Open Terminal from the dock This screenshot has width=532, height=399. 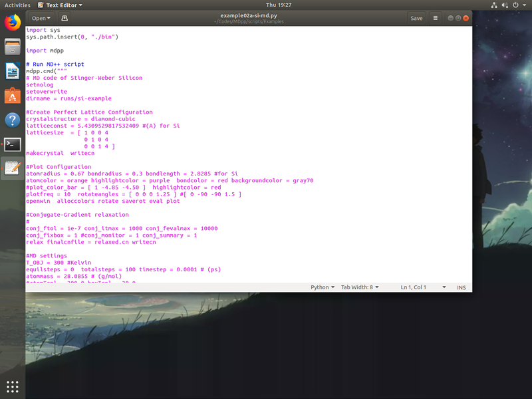(x=13, y=144)
